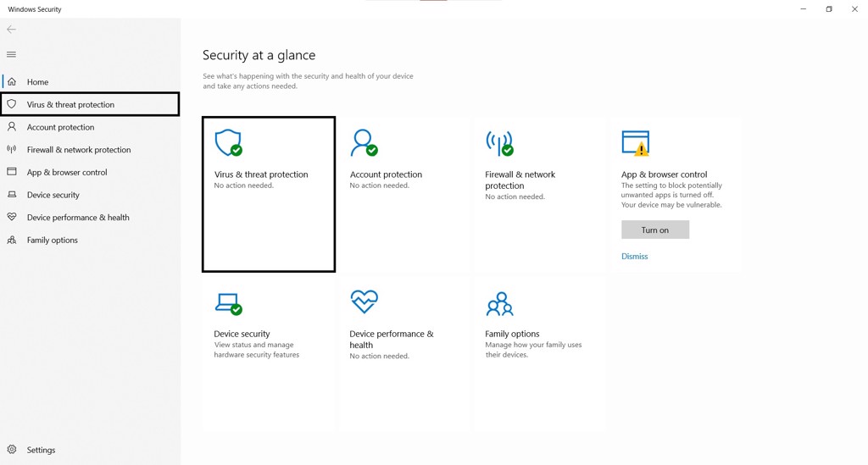This screenshot has height=465, width=868.
Task: Open the App & browser control card title
Action: (665, 174)
